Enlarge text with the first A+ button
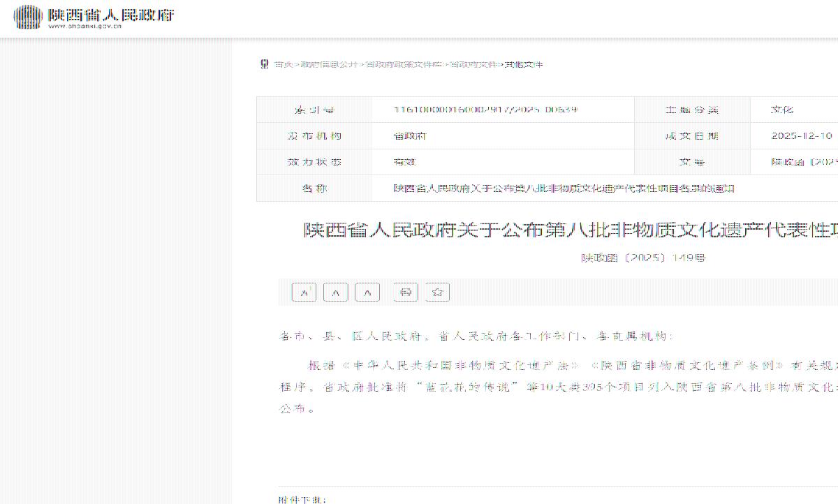 click(304, 292)
